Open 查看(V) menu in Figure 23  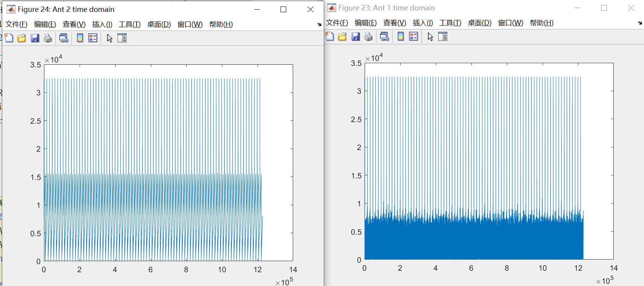point(395,23)
